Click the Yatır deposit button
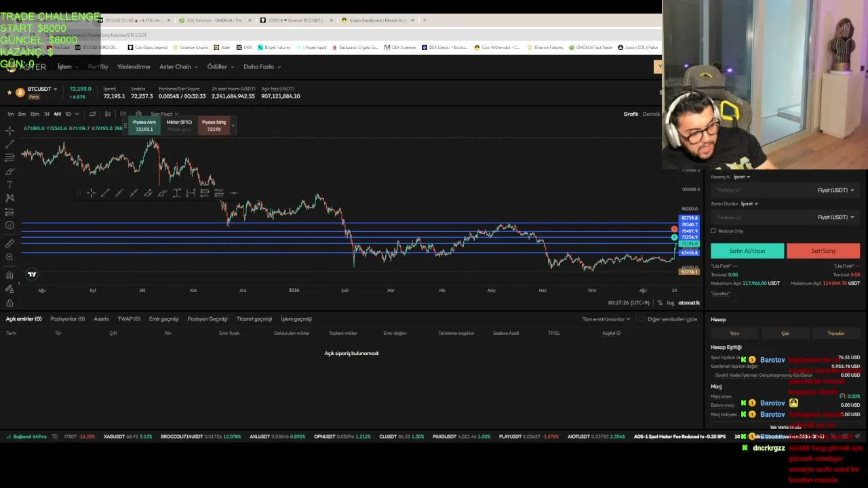The height and width of the screenshot is (488, 868). coord(734,333)
